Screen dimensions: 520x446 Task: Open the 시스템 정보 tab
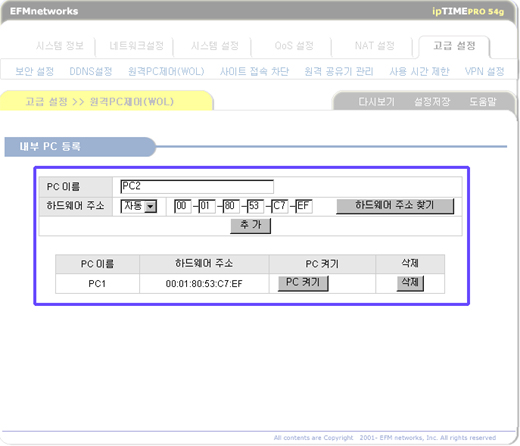click(x=60, y=46)
